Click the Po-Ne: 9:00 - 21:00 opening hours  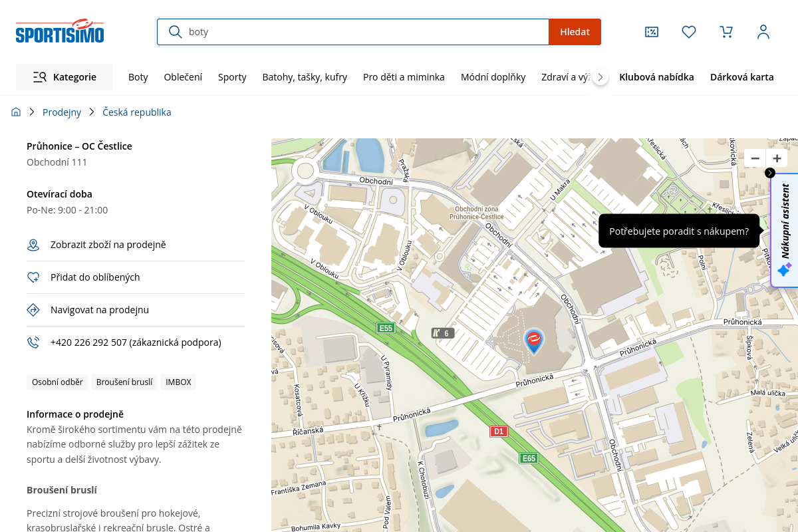coord(67,210)
